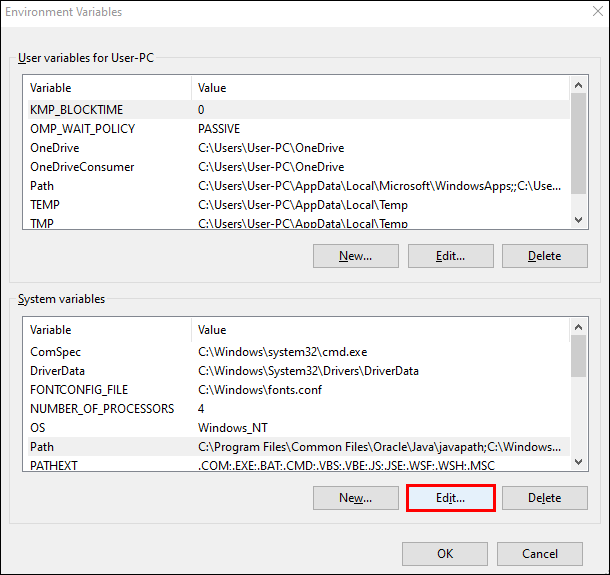
Task: Click New button under user variables
Action: point(356,256)
